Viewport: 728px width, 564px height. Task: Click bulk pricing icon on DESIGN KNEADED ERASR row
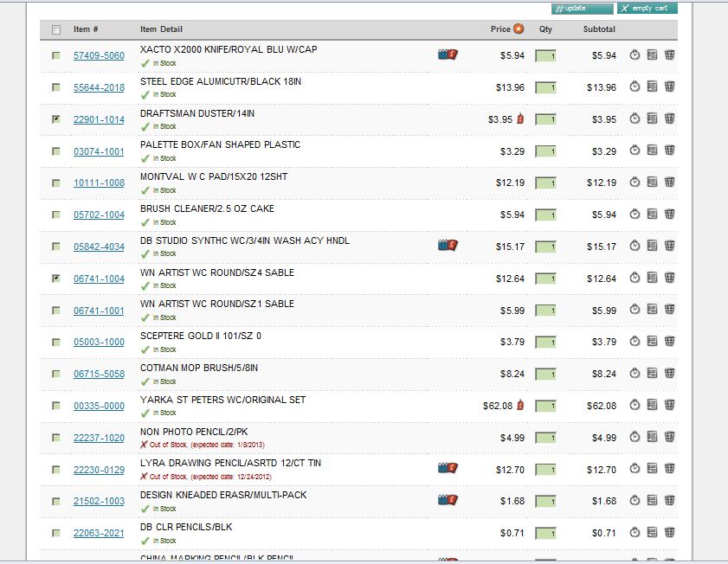(x=448, y=499)
